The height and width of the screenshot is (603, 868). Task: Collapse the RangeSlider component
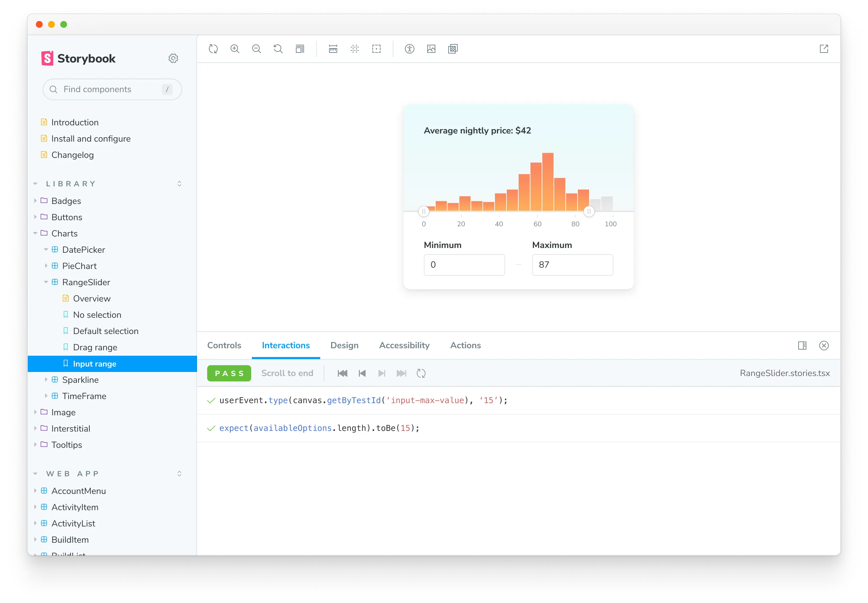[46, 282]
